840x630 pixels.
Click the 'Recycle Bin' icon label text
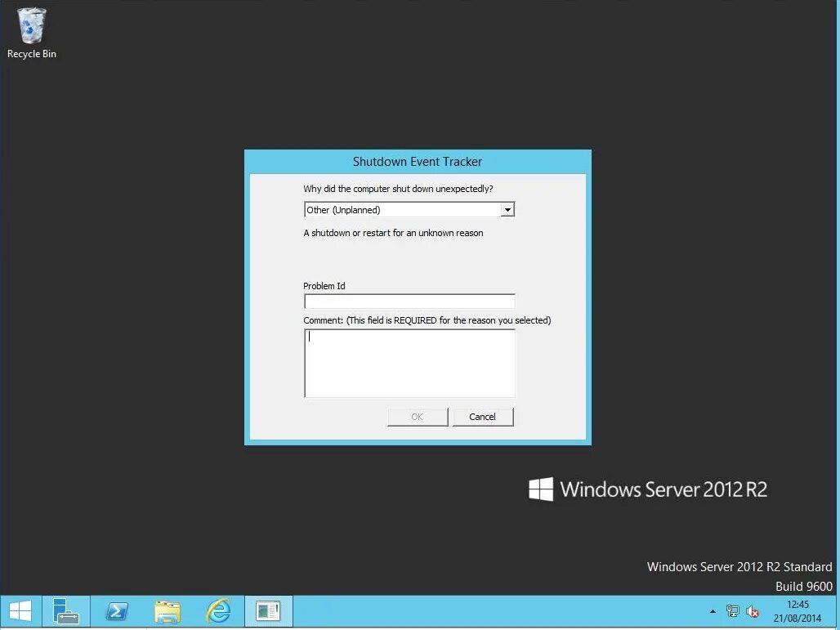[32, 54]
